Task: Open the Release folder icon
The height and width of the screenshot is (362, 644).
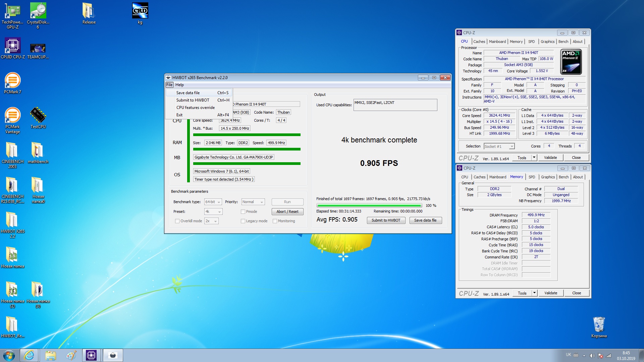Action: pos(89,13)
